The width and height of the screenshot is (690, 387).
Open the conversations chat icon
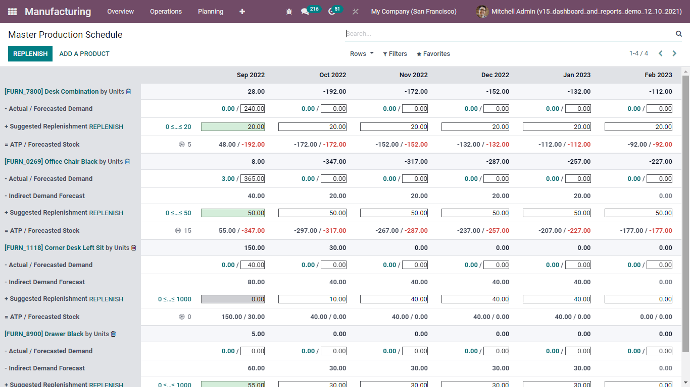point(305,12)
